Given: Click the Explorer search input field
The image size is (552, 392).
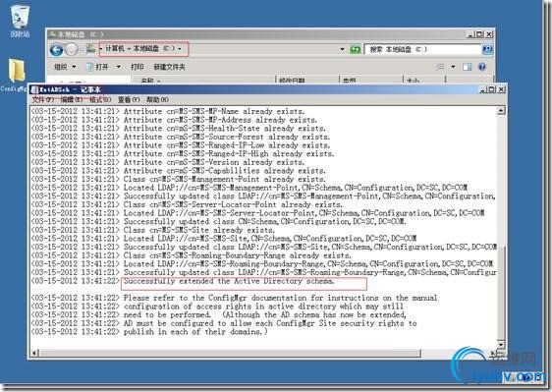Looking at the screenshot, I should (422, 49).
